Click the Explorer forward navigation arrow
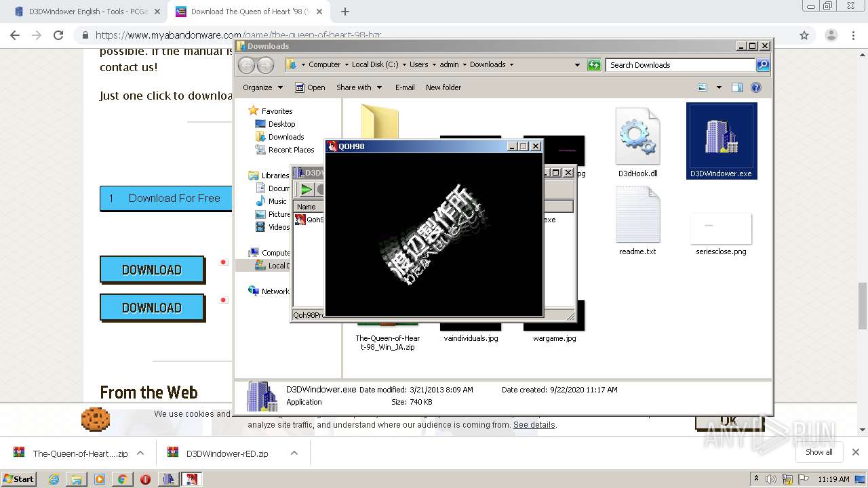Viewport: 868px width, 488px height. pos(265,65)
